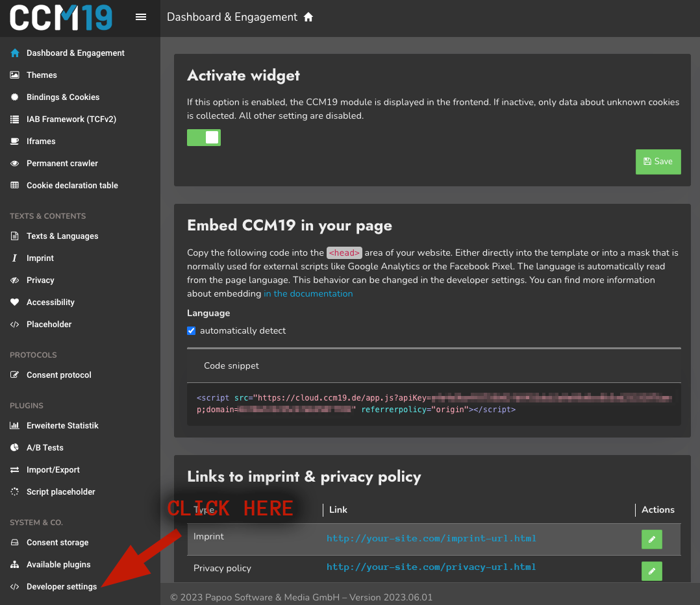The height and width of the screenshot is (605, 700).
Task: Open the A/B Tests menu entry
Action: pos(45,447)
